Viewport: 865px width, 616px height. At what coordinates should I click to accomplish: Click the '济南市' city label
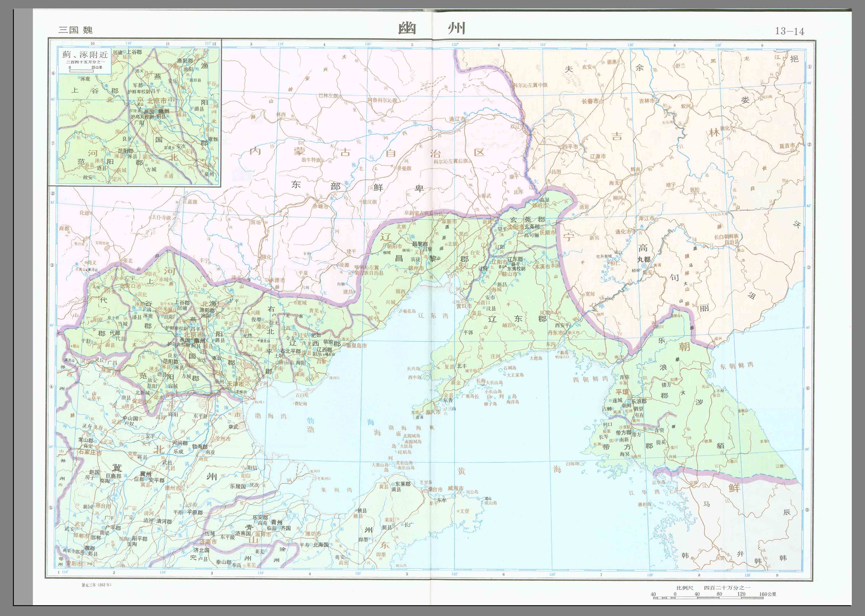pyautogui.click(x=208, y=542)
